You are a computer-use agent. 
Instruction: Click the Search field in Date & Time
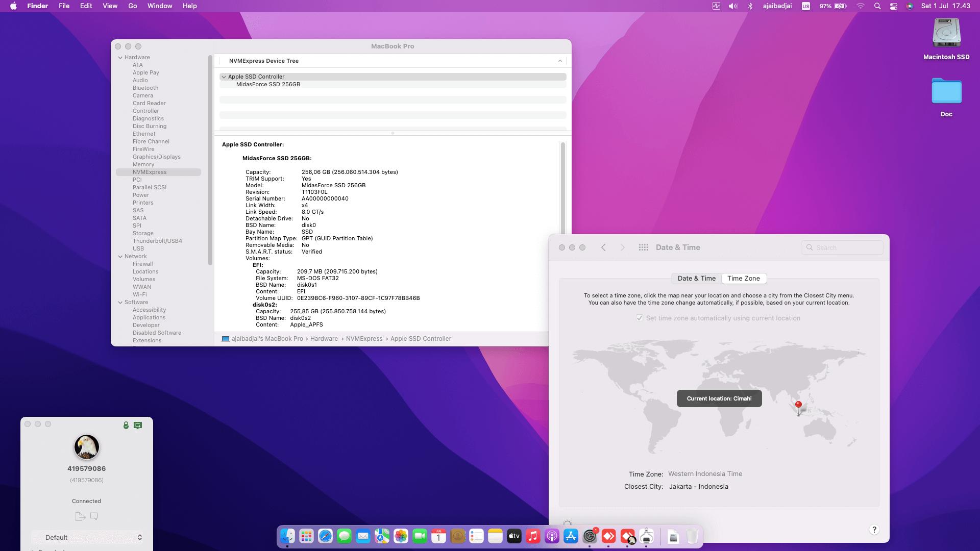(x=847, y=247)
